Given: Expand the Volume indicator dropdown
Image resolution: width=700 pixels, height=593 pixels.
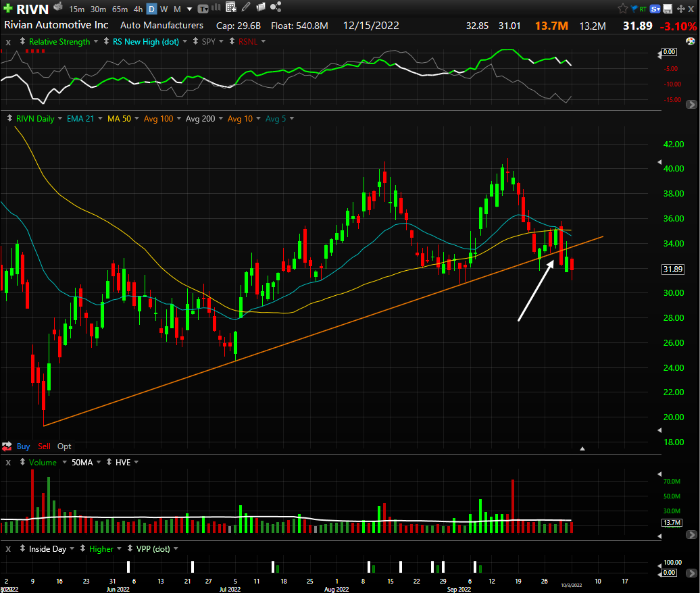Looking at the screenshot, I should tap(64, 462).
